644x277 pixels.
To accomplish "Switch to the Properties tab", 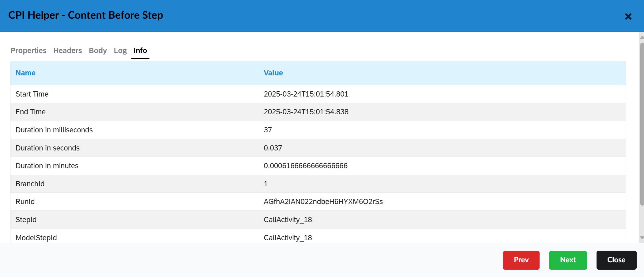I will 28,51.
